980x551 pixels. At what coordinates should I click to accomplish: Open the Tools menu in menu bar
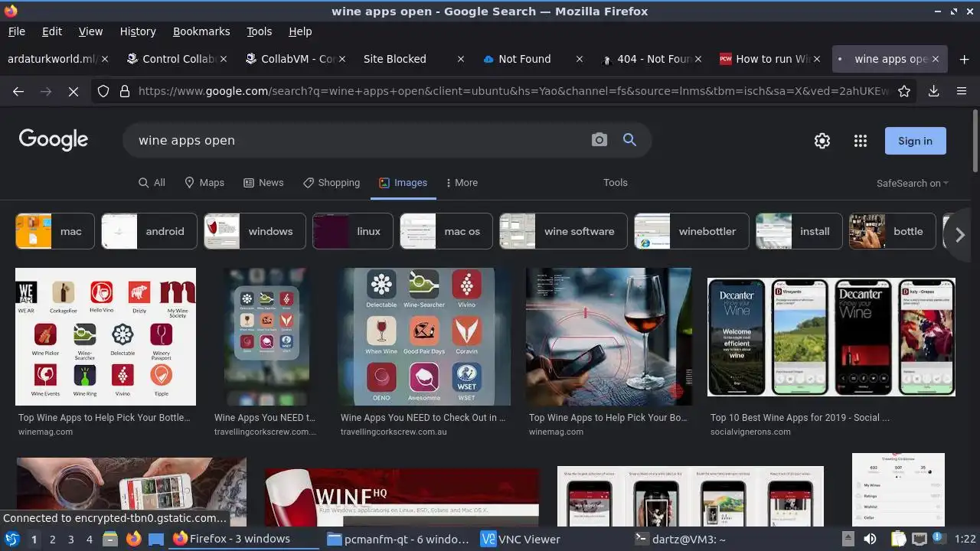point(259,31)
